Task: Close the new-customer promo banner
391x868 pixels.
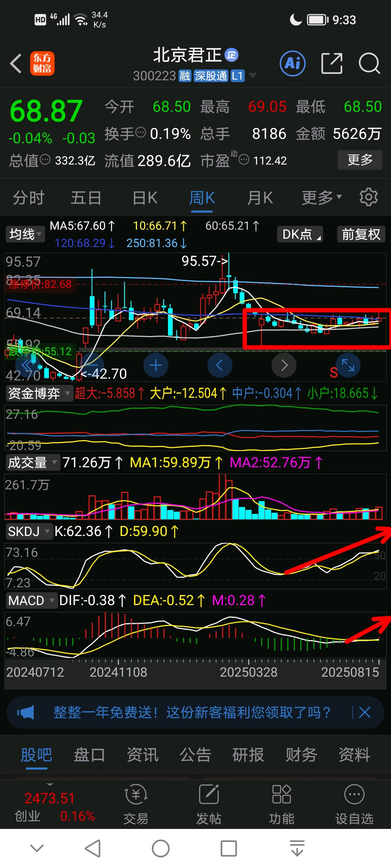Action: click(x=365, y=712)
